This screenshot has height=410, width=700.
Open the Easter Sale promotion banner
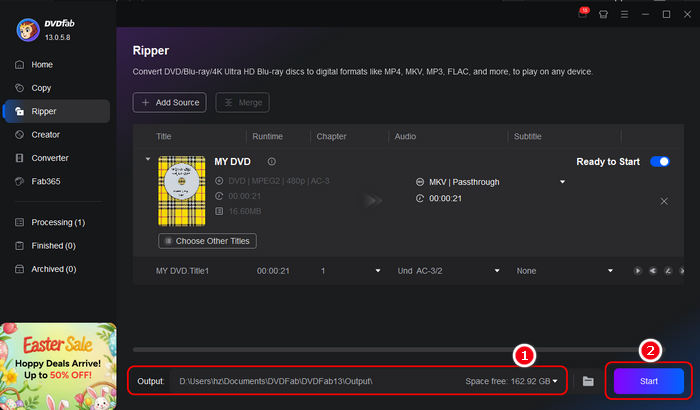(58, 366)
